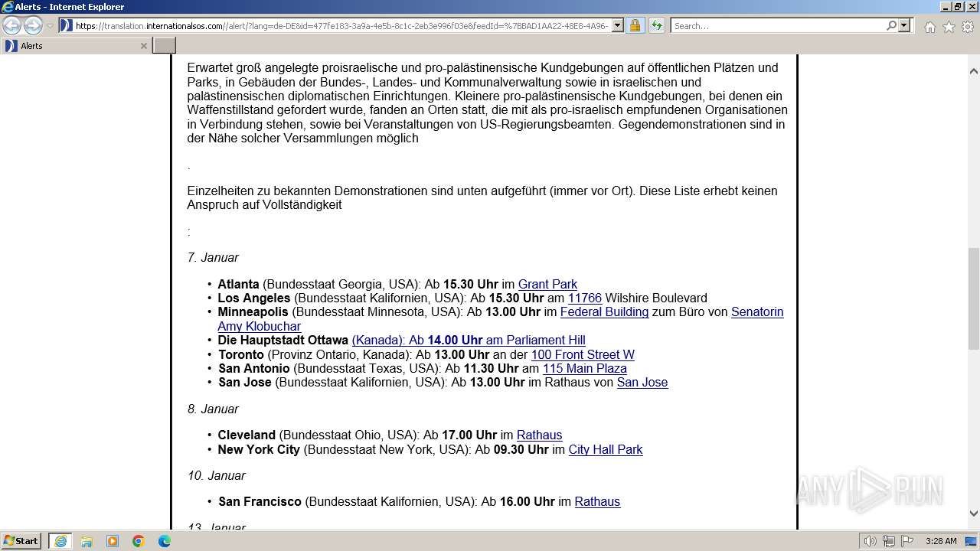Open the Grant Park link
Image resolution: width=980 pixels, height=551 pixels.
547,284
